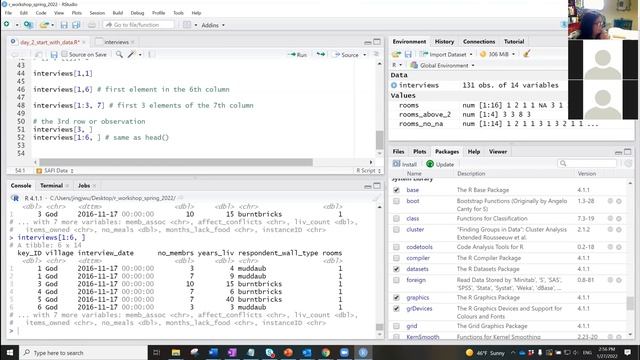Switch to the Terminal tab

point(51,185)
